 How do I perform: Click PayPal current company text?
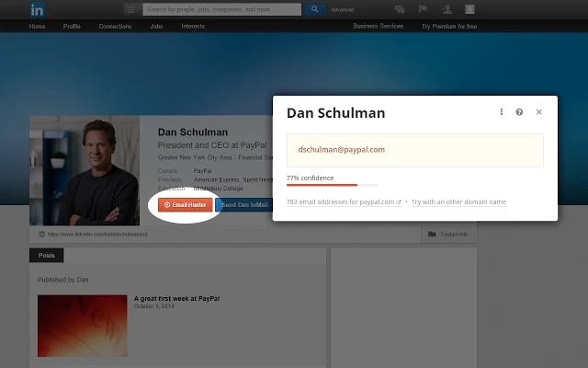pyautogui.click(x=202, y=171)
